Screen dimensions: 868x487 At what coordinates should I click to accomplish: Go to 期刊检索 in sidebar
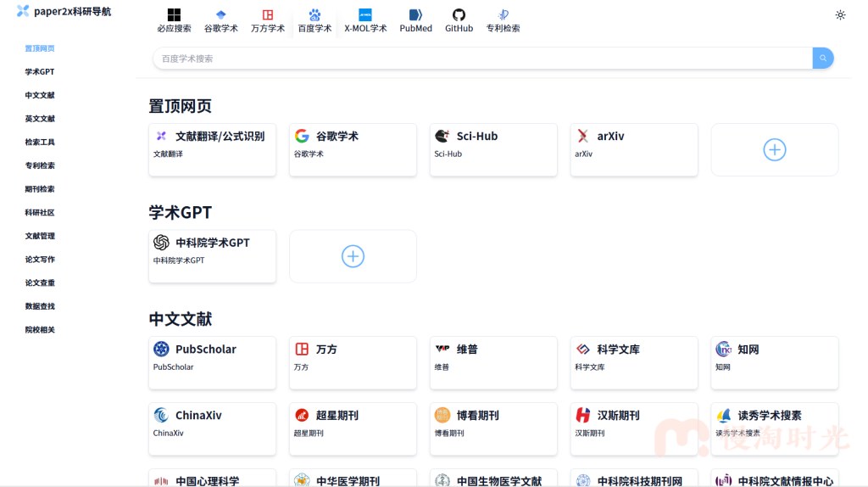point(40,189)
